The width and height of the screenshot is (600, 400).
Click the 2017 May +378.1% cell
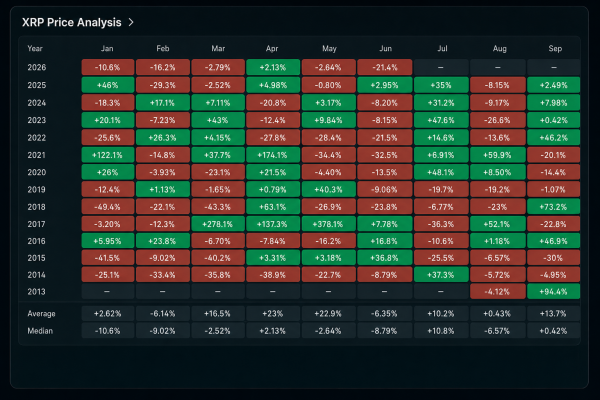(328, 224)
